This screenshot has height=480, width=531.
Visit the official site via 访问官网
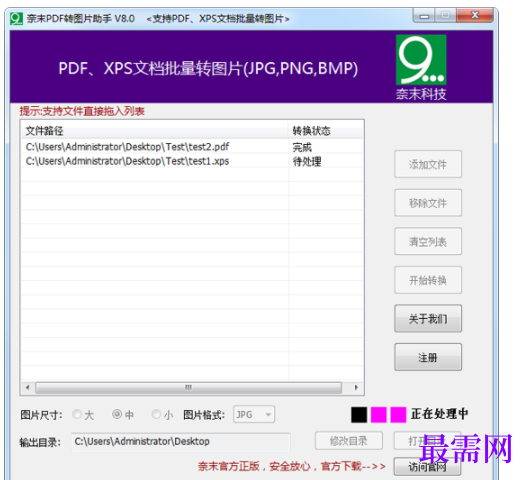coord(427,467)
